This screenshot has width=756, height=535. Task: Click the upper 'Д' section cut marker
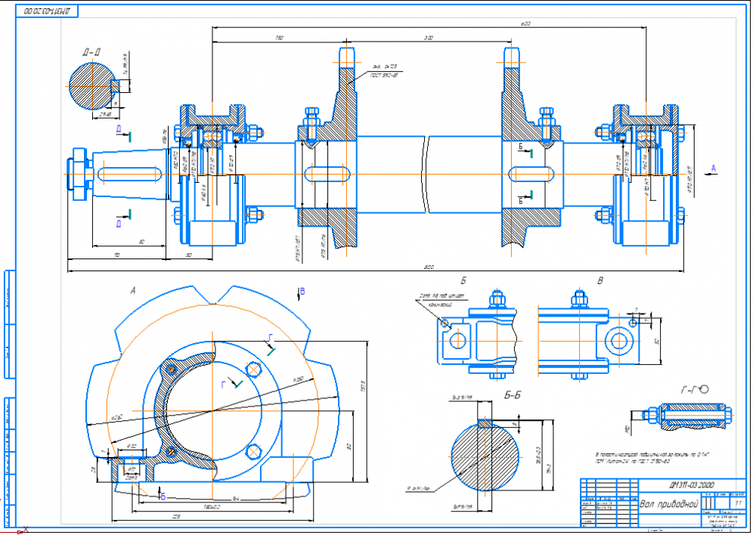[123, 134]
